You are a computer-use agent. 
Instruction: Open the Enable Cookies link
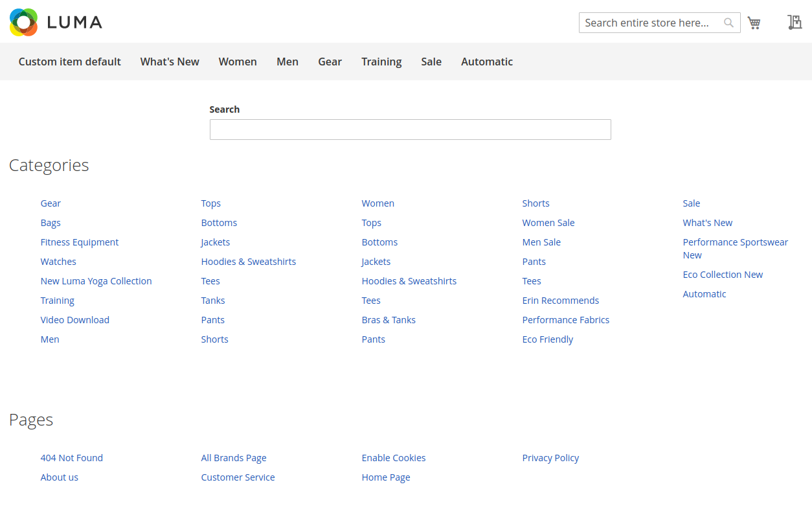[x=394, y=458]
